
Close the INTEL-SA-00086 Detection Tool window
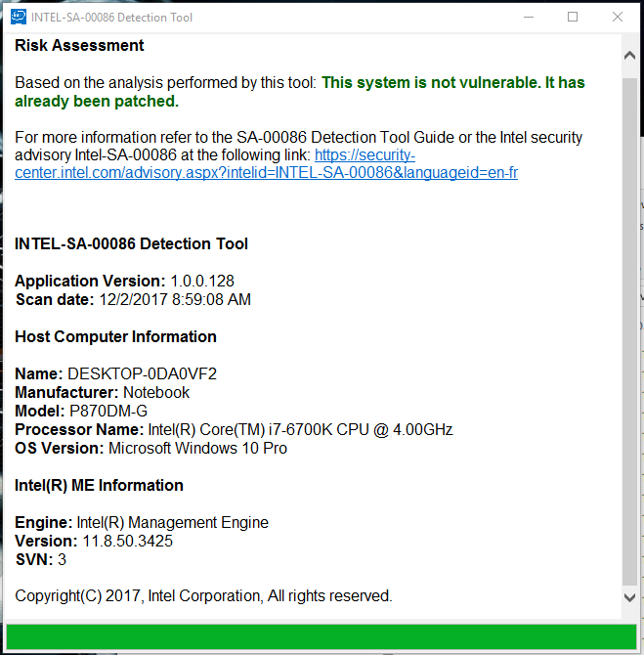click(x=618, y=18)
